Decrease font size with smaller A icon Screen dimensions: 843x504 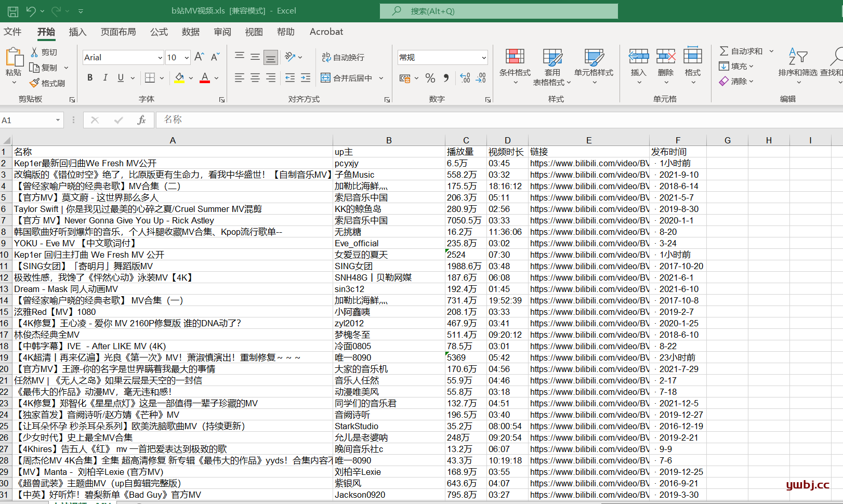[215, 57]
